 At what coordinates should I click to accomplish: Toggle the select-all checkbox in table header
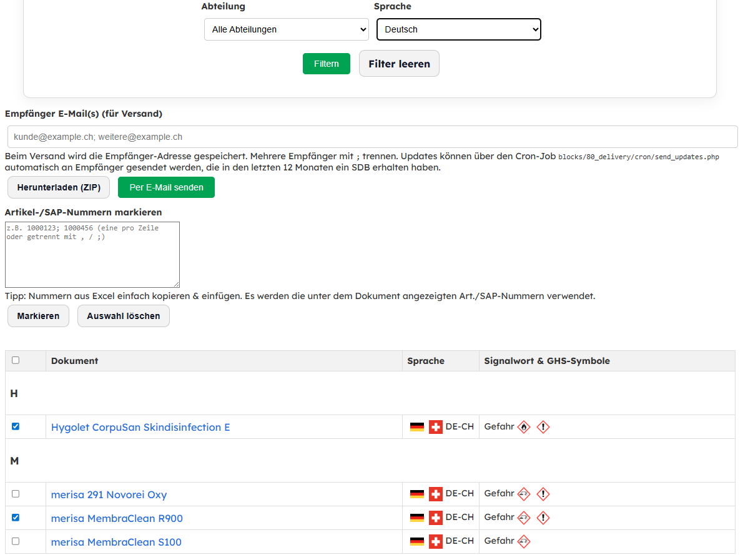[x=16, y=360]
